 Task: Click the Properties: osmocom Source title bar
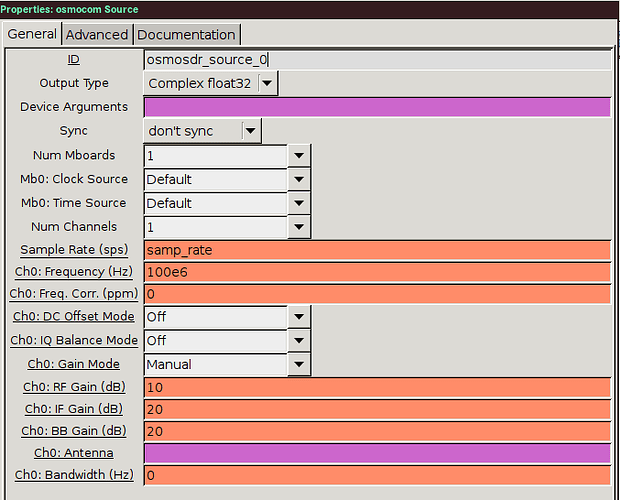[310, 9]
